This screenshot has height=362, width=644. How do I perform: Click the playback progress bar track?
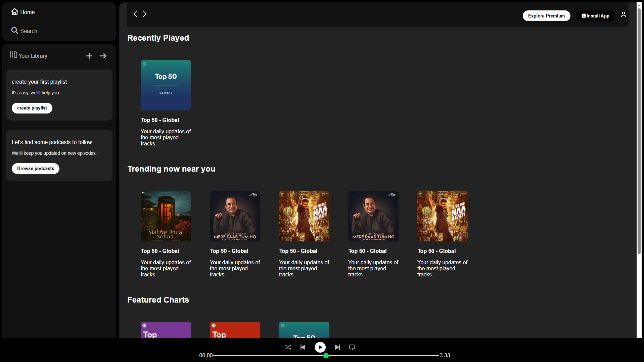(326, 356)
